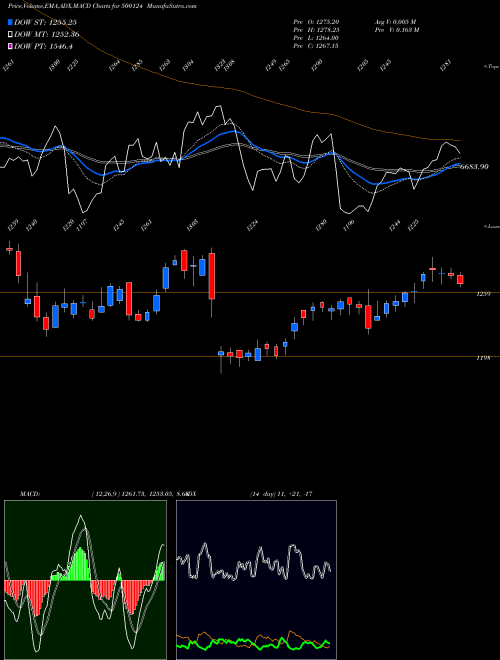This screenshot has height=660, width=500.
Task: Click the Lows marker label at right edge
Action: [x=492, y=226]
